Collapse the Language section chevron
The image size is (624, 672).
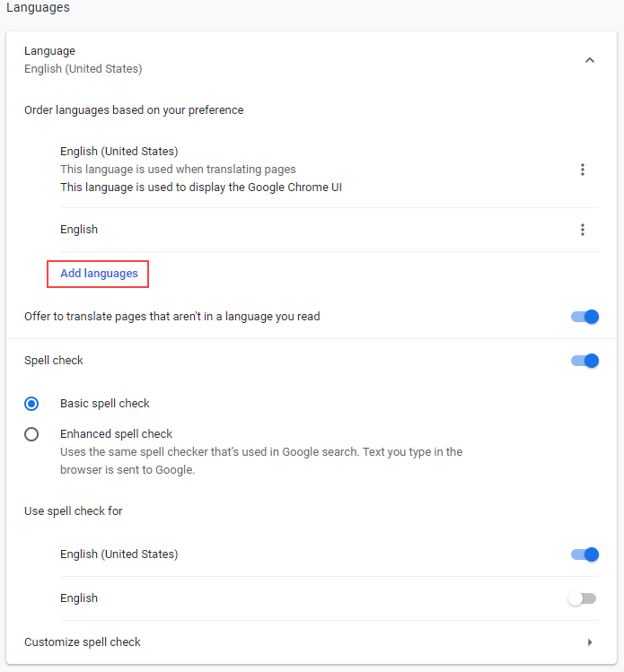(x=590, y=60)
